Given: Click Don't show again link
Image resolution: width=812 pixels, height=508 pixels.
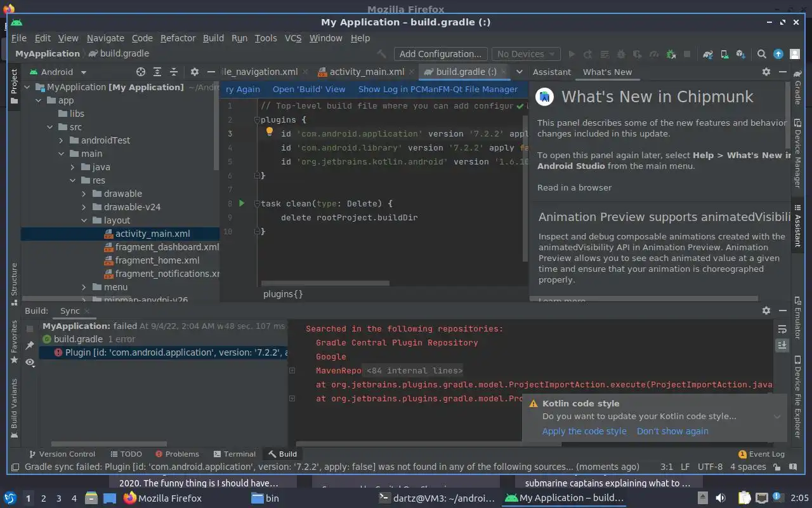Looking at the screenshot, I should [672, 431].
